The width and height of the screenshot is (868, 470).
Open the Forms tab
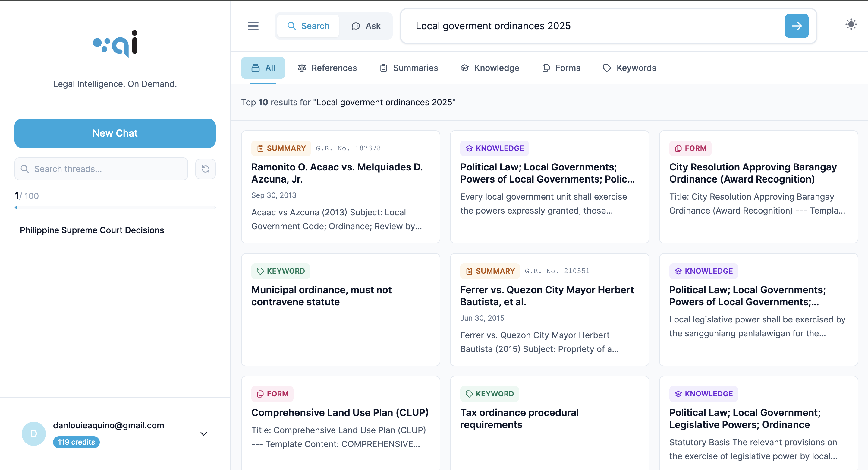pyautogui.click(x=561, y=68)
